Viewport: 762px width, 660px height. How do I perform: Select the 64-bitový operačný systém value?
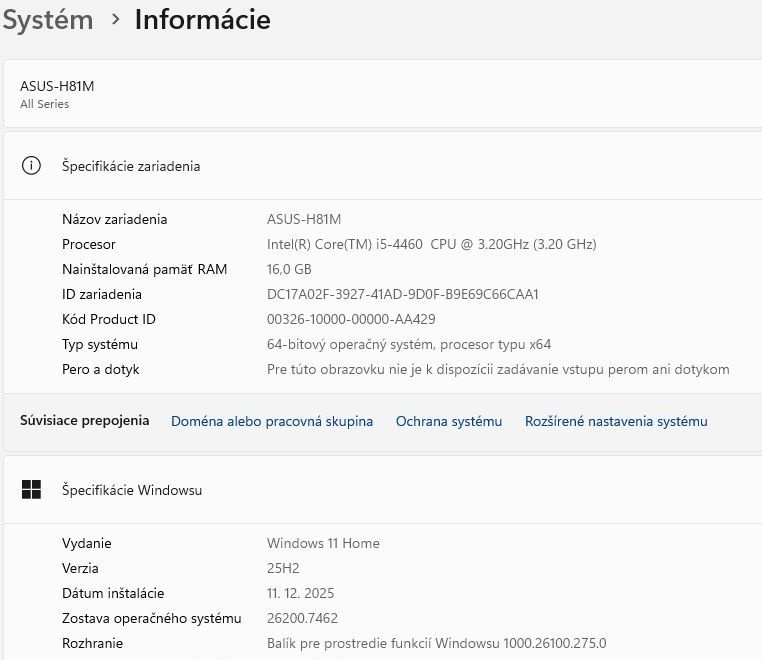tap(409, 345)
